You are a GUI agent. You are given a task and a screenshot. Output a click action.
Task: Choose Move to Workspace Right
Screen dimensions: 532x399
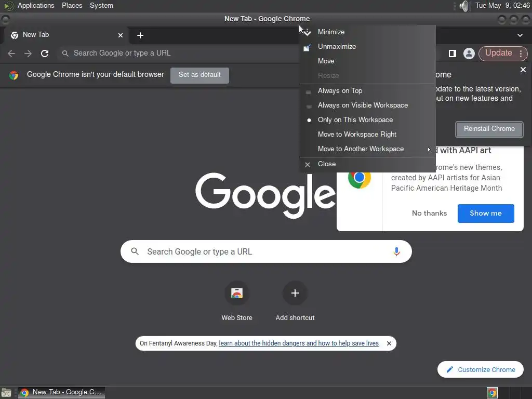(x=367, y=135)
